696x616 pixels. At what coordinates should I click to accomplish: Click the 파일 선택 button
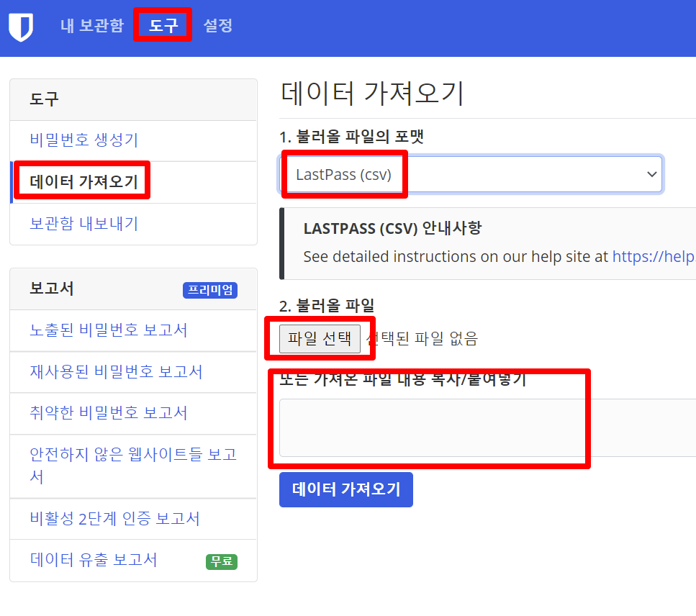pyautogui.click(x=320, y=339)
